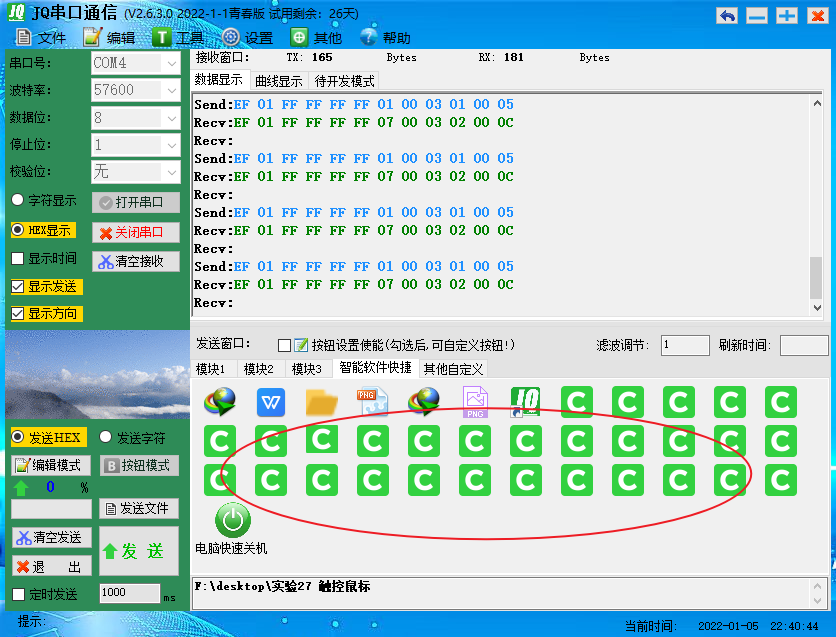Open the 帮助 menu
The height and width of the screenshot is (637, 836).
pos(385,38)
